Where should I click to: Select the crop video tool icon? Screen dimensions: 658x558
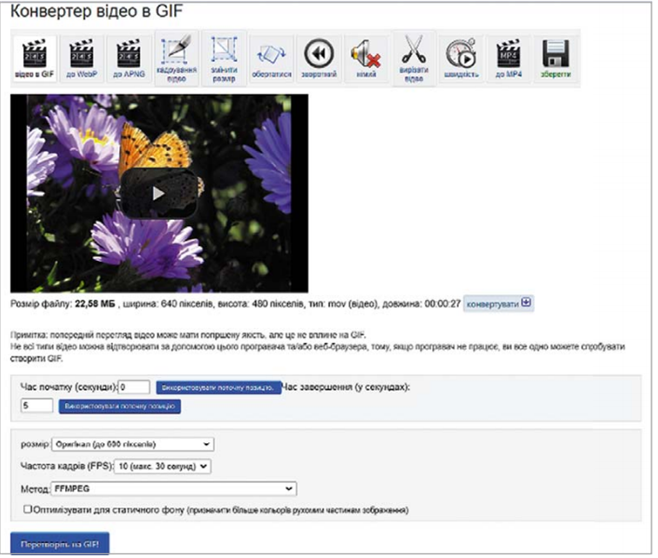177,59
